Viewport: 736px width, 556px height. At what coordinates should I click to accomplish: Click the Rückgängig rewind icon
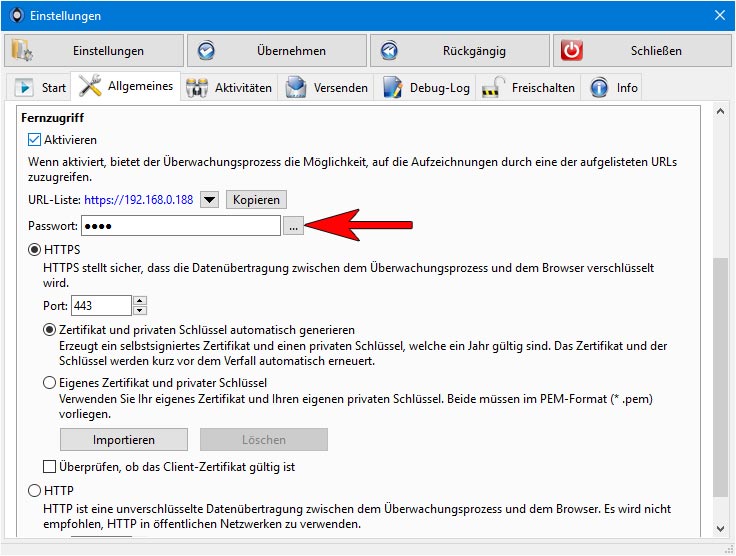389,50
